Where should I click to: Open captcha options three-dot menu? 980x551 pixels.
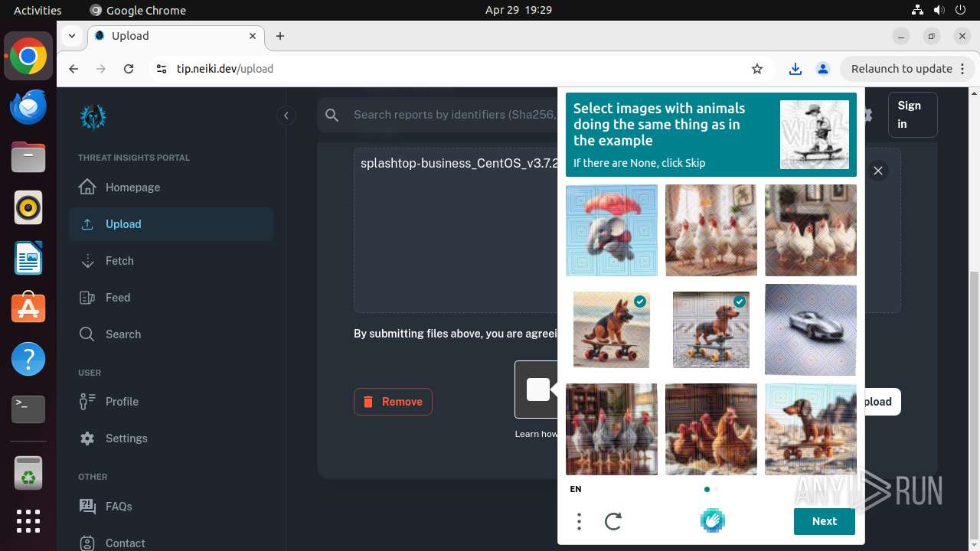click(579, 521)
